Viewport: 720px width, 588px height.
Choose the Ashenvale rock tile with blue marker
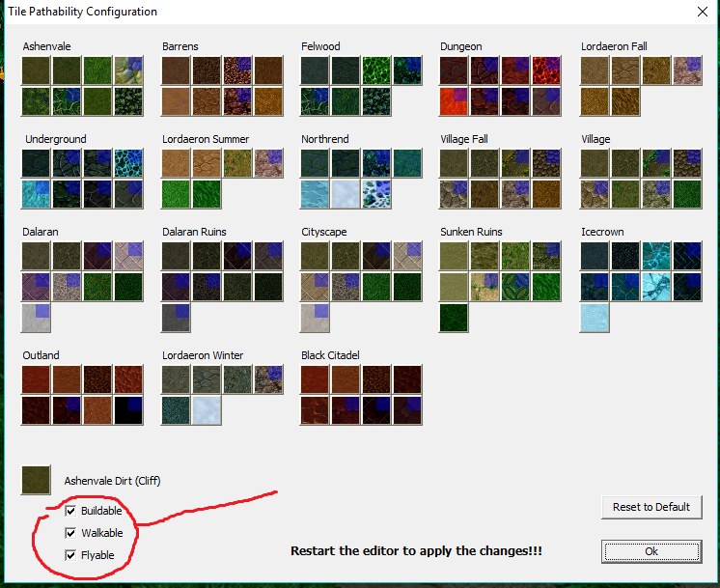[x=128, y=70]
